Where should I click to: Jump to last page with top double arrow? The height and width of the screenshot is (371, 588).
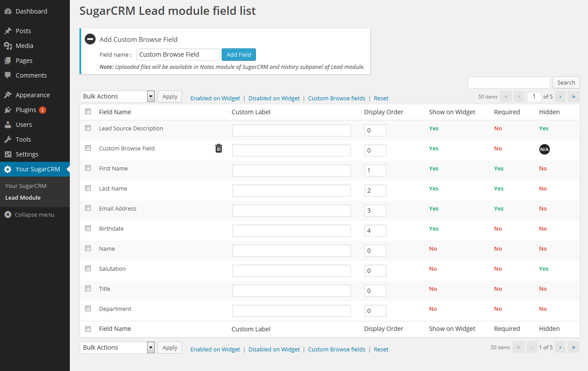[x=573, y=97]
